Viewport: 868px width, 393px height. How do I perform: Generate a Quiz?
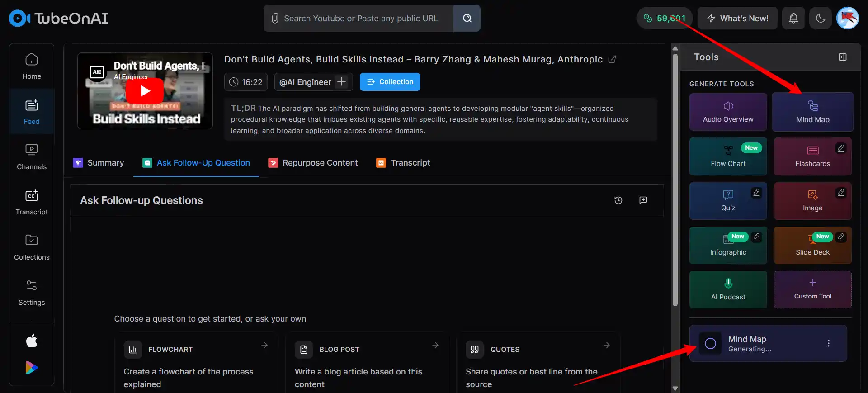[x=728, y=201]
